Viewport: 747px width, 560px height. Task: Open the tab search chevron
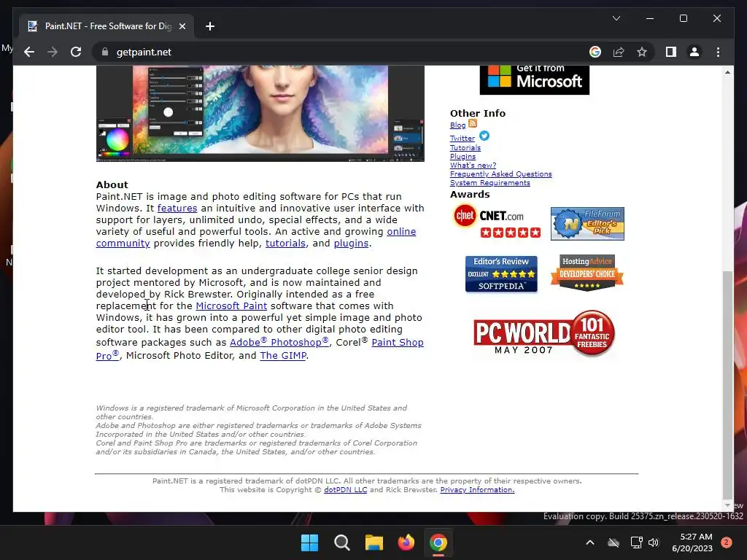pyautogui.click(x=616, y=18)
